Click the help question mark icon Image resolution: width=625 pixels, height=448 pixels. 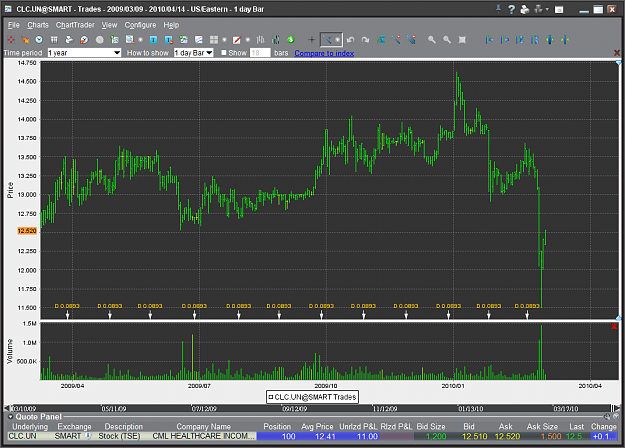click(x=511, y=9)
